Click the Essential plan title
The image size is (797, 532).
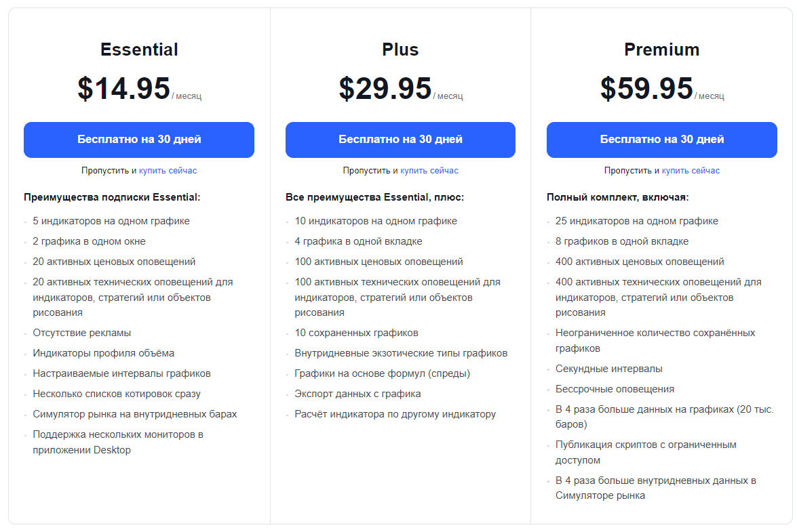[x=139, y=49]
